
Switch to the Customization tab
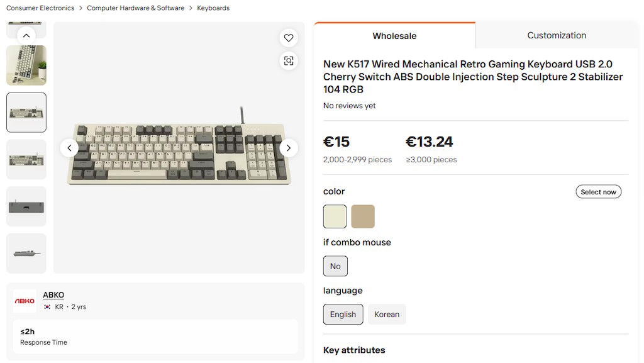pos(557,35)
